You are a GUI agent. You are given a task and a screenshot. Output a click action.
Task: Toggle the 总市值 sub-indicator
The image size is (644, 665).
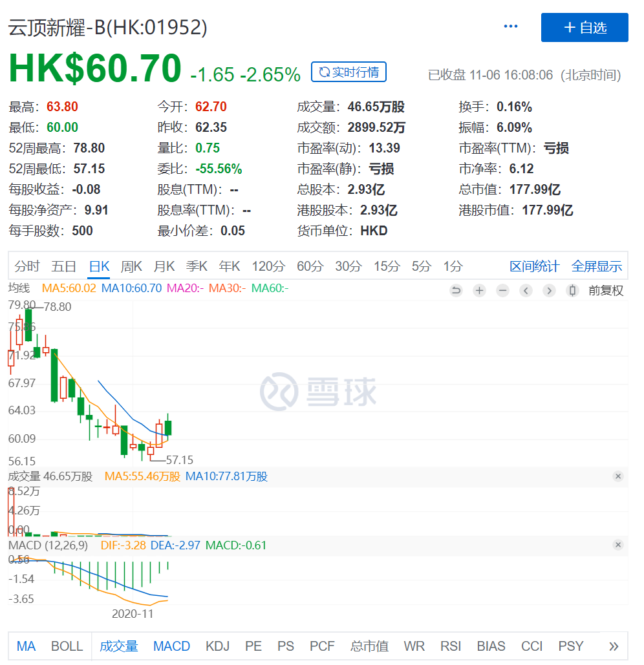pyautogui.click(x=369, y=646)
